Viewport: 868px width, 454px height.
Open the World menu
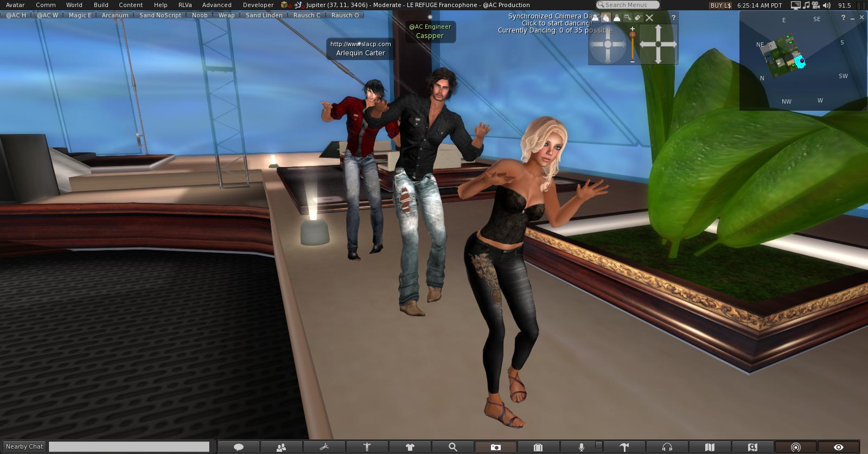coord(74,5)
